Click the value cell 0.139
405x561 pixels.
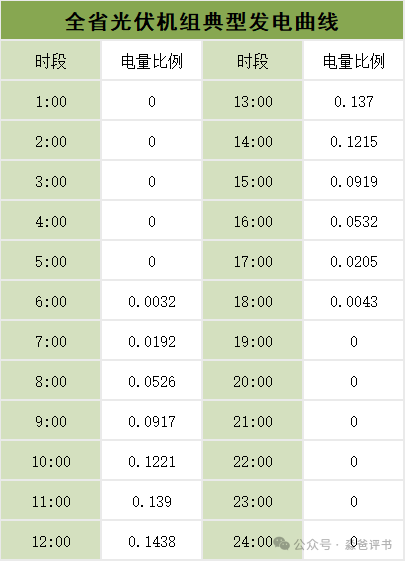[x=152, y=501]
